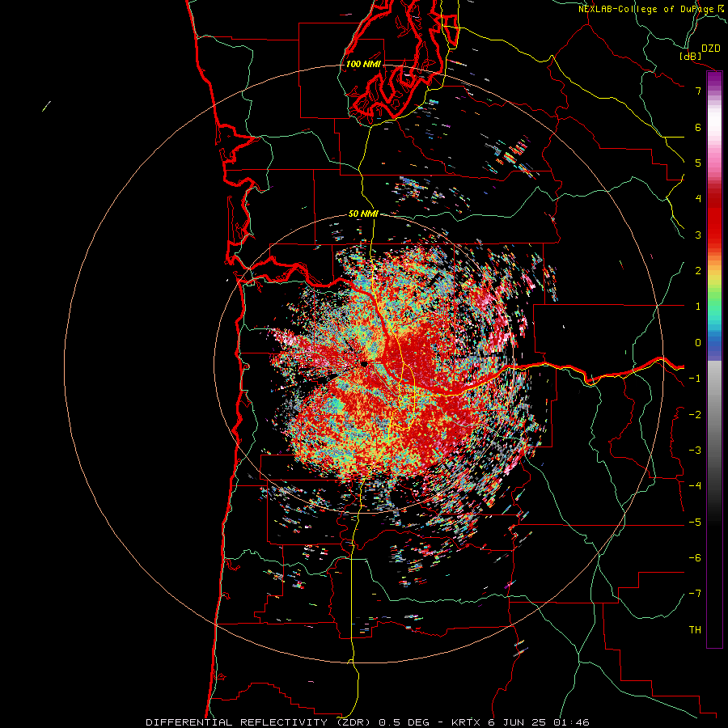Screen dimensions: 728x728
Task: Click the "100 NMI" range ring label
Action: (x=363, y=64)
